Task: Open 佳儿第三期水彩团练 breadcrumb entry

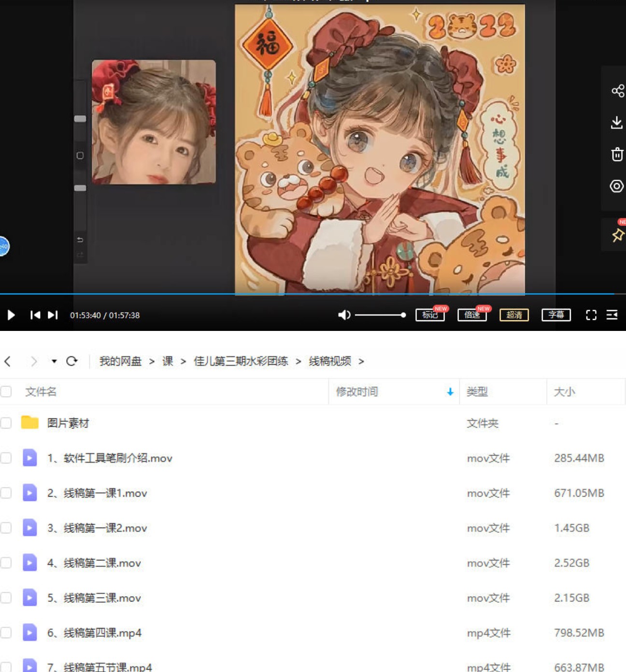Action: [241, 361]
